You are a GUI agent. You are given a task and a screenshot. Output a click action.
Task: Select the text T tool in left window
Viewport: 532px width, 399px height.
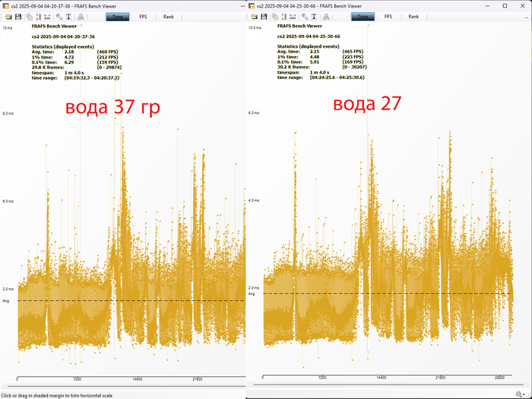[69, 16]
